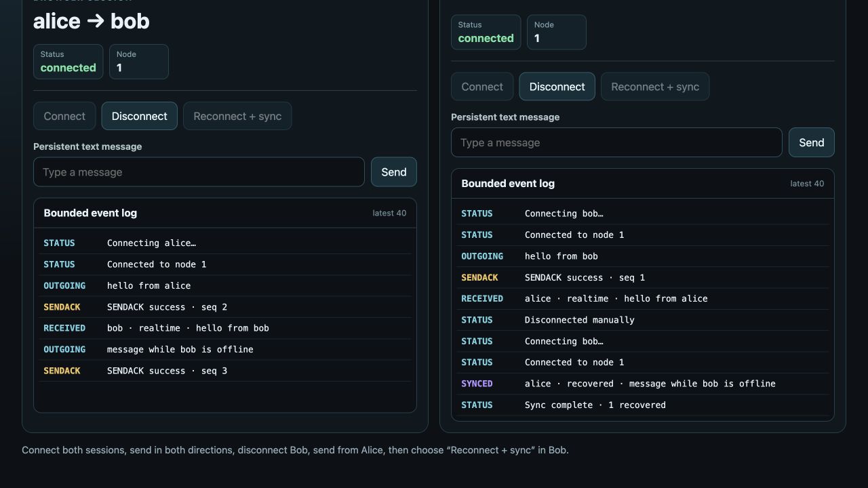This screenshot has width=868, height=488.
Task: Click 'Bounded event log' title in alice panel
Action: click(x=90, y=213)
